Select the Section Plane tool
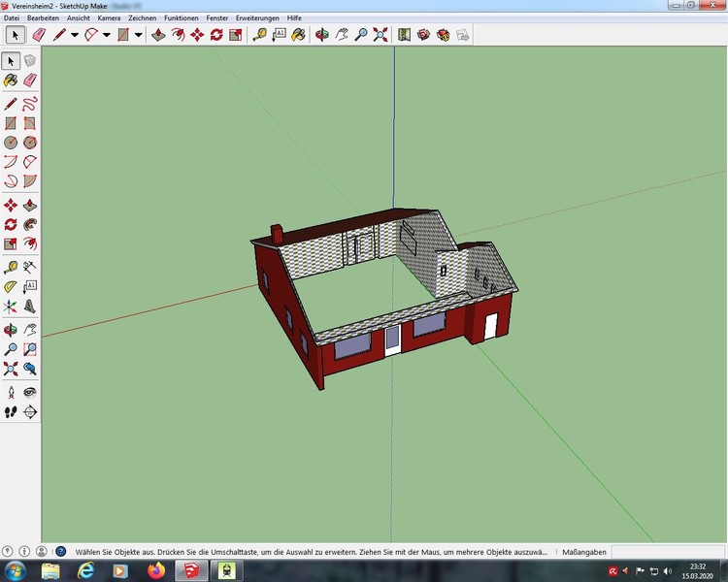 tap(30, 411)
